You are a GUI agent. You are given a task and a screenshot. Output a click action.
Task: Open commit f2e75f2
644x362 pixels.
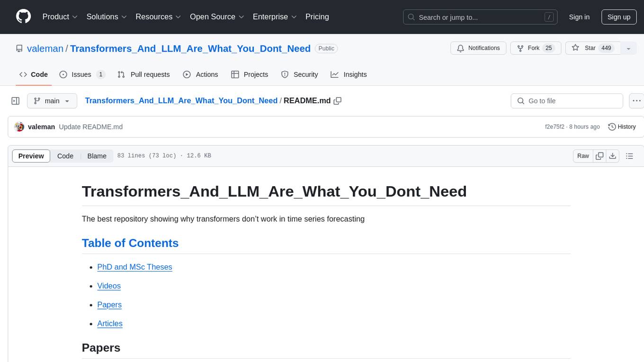coord(555,127)
